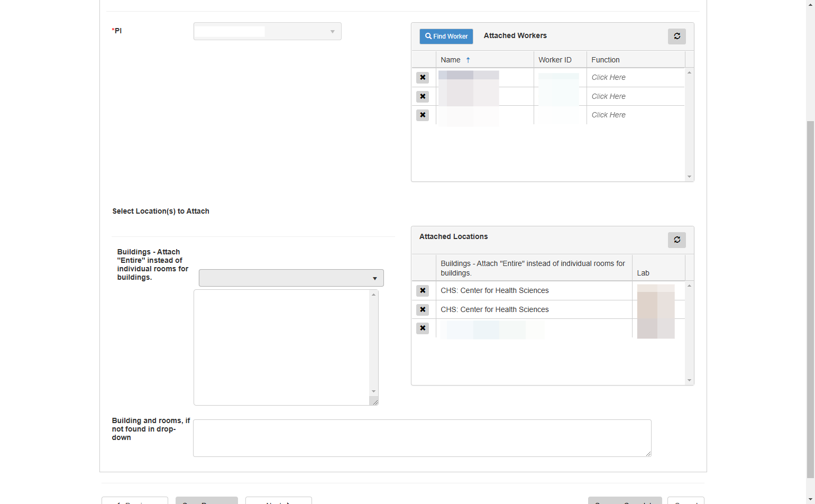Click the Buildings column header in Attached Locations
The height and width of the screenshot is (504, 815).
coord(534,268)
